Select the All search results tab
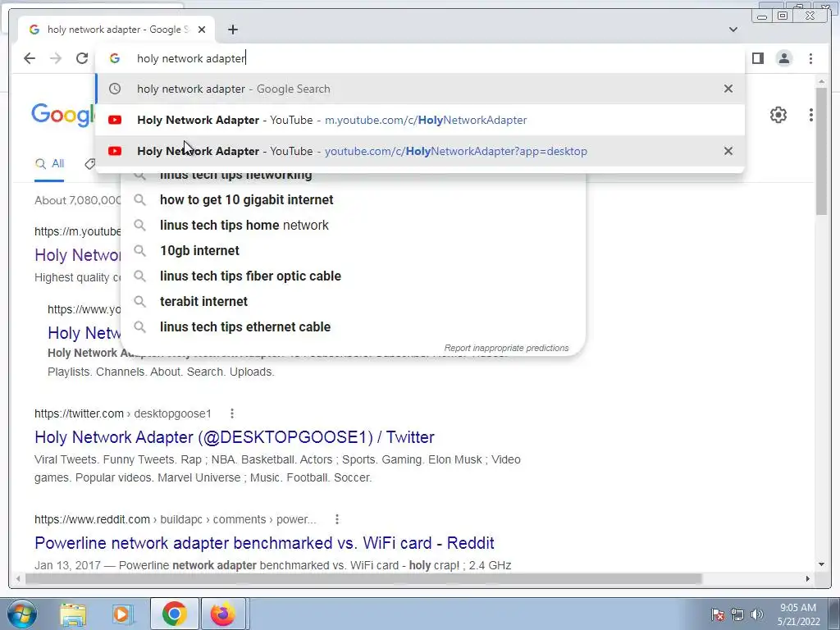 click(x=49, y=164)
